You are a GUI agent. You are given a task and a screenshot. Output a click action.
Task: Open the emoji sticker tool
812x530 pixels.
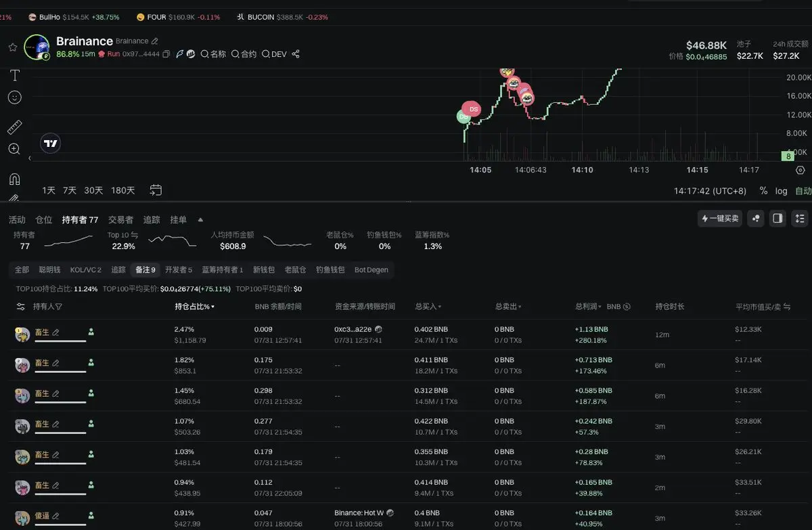tap(14, 97)
